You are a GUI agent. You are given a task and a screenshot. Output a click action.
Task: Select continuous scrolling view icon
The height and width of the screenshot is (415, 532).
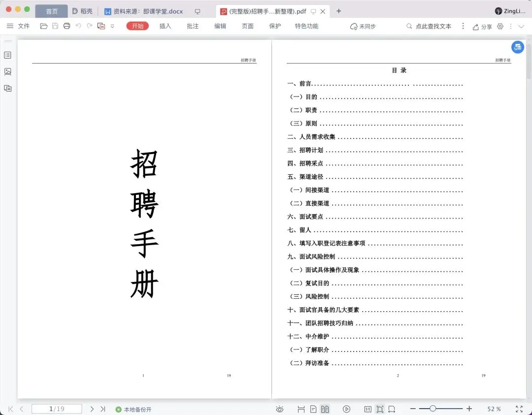[301, 409]
